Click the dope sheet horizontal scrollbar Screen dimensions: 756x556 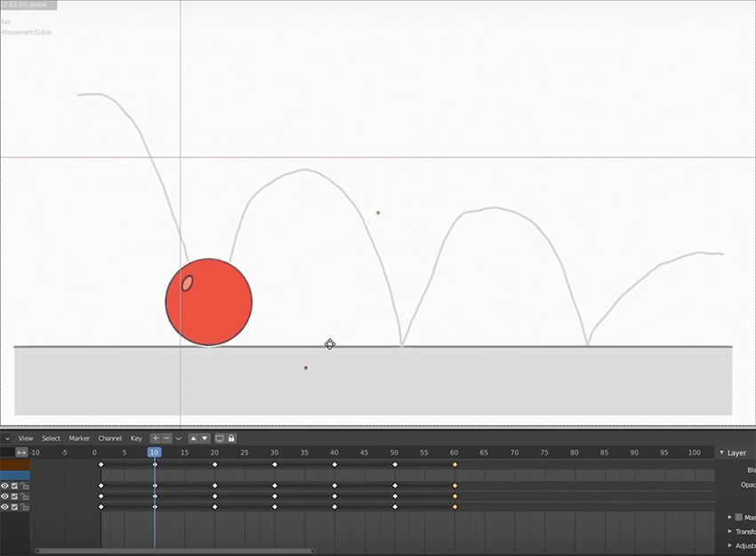coord(175,551)
